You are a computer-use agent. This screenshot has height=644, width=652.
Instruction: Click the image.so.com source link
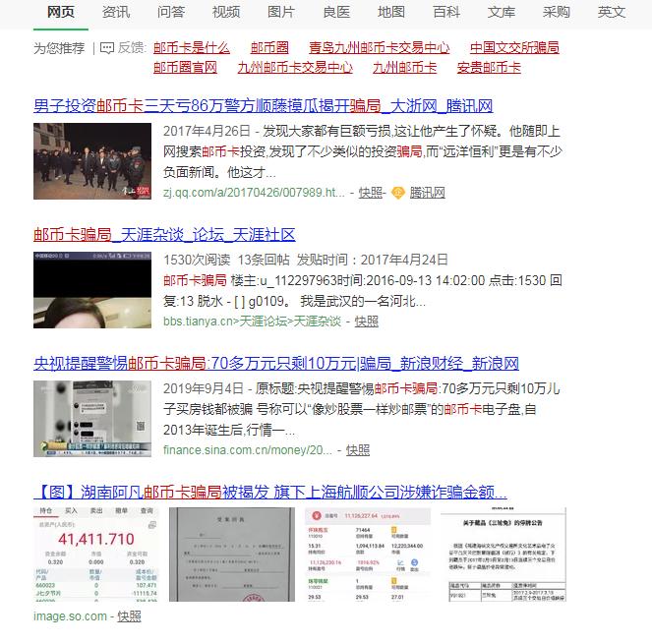point(70,616)
